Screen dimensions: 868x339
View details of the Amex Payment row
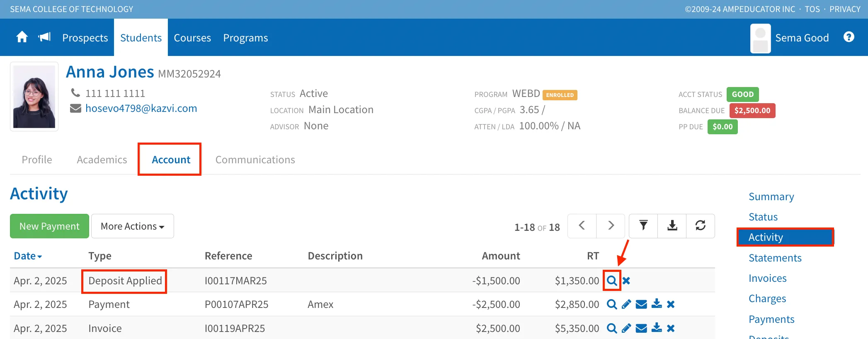[612, 304]
